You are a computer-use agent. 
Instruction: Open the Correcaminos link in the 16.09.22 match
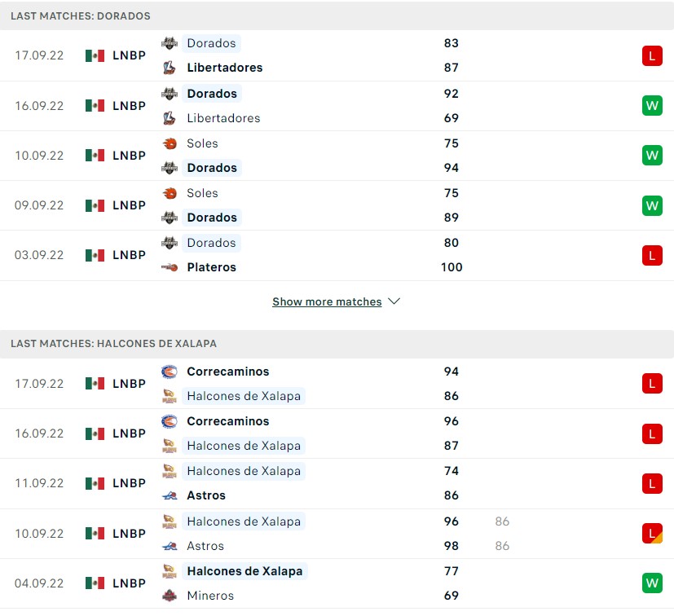point(227,421)
